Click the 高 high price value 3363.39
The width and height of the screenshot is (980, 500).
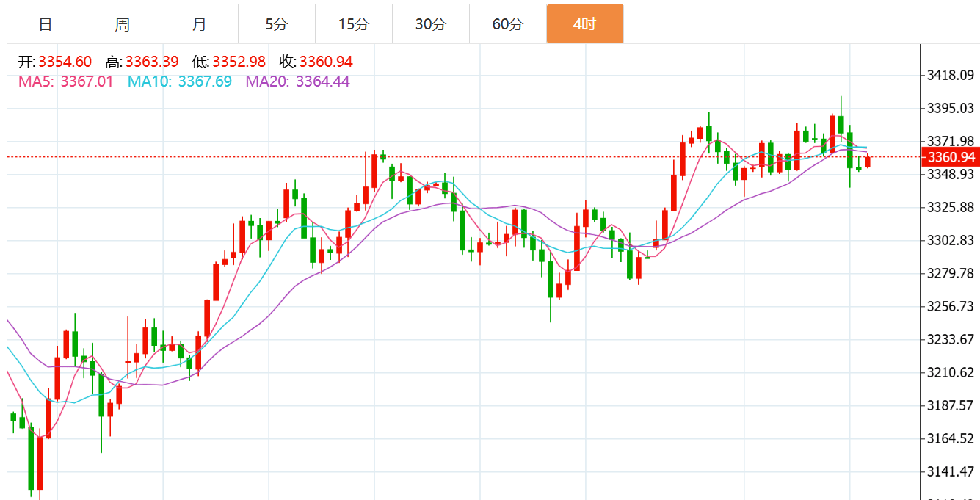tap(152, 62)
